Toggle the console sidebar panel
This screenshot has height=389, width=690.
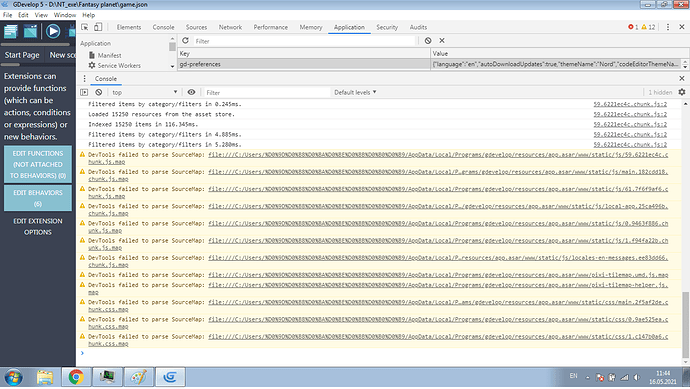tap(84, 92)
